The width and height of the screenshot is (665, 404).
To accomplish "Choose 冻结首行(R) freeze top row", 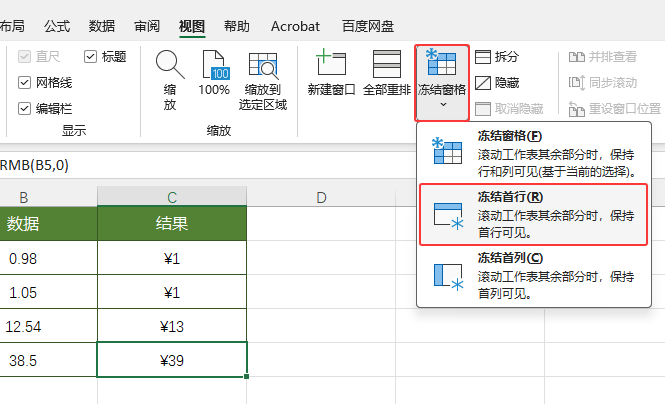I will click(534, 215).
